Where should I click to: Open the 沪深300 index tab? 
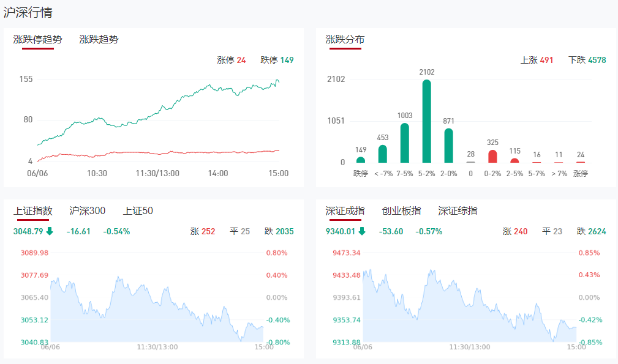pyautogui.click(x=88, y=211)
